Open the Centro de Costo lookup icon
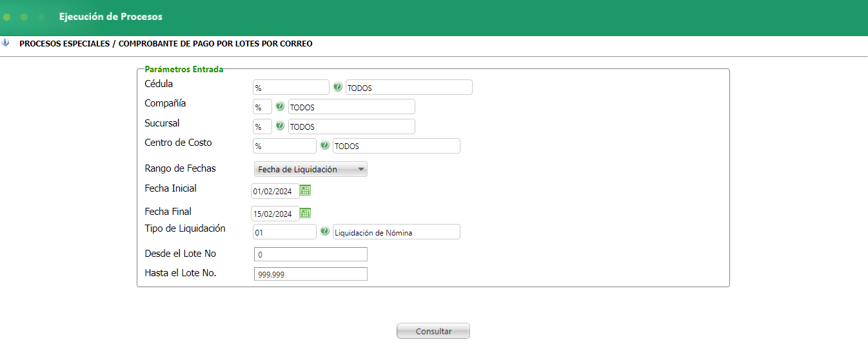The height and width of the screenshot is (353, 868). point(324,146)
